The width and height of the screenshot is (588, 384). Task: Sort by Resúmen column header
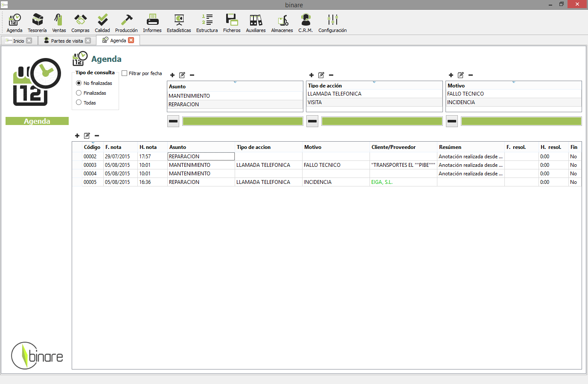pos(471,147)
